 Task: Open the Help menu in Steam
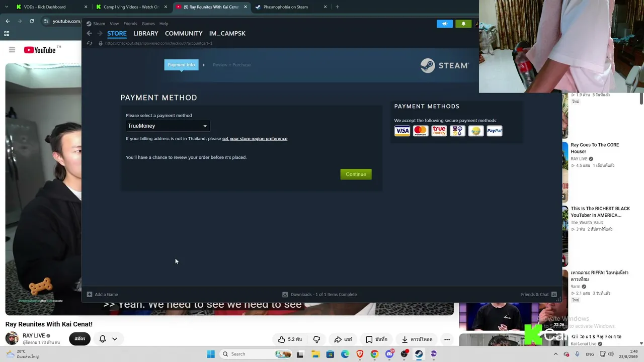tap(164, 24)
